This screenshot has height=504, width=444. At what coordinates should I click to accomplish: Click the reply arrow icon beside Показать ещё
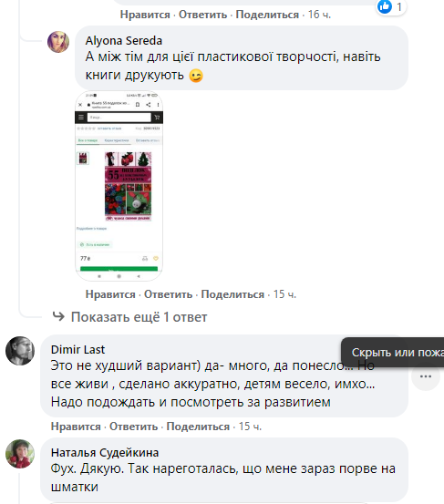coord(58,316)
